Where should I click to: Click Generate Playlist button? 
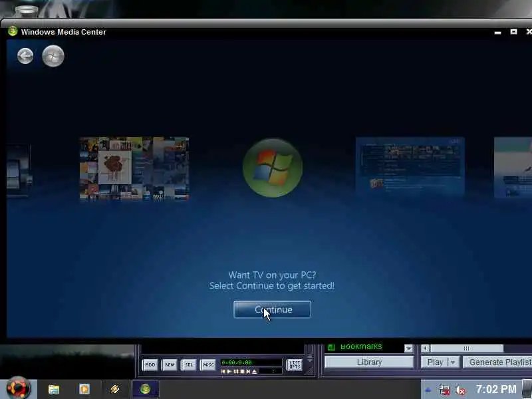497,362
